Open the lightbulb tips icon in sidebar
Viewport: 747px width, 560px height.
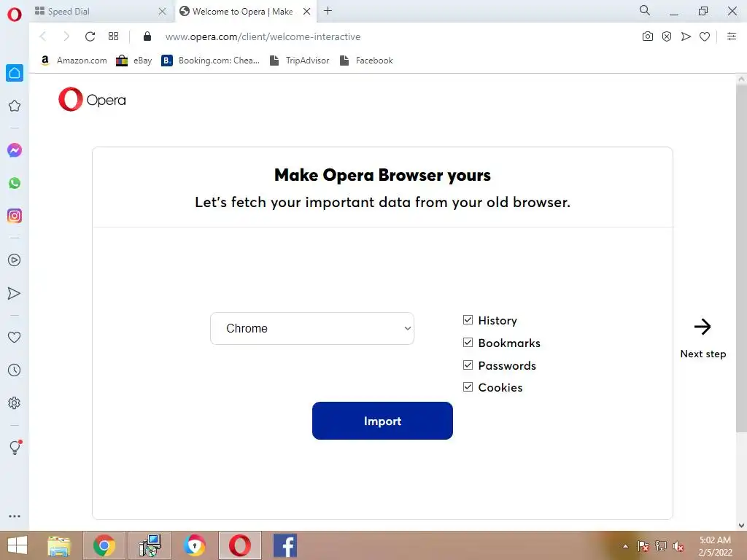(x=15, y=447)
